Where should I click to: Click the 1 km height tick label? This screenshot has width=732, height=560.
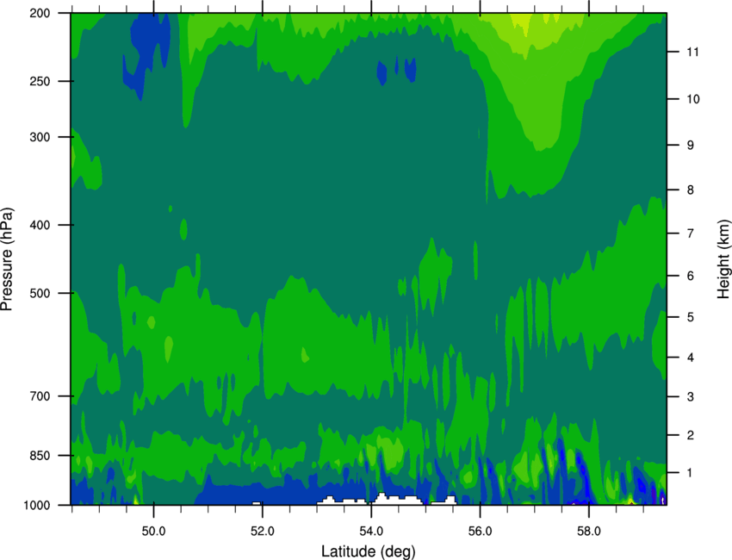click(x=690, y=473)
